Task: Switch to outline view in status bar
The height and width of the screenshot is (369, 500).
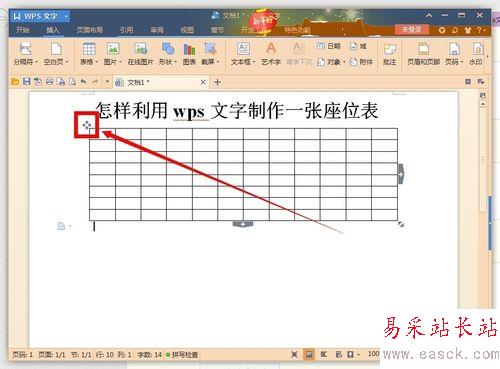Action: (324, 354)
